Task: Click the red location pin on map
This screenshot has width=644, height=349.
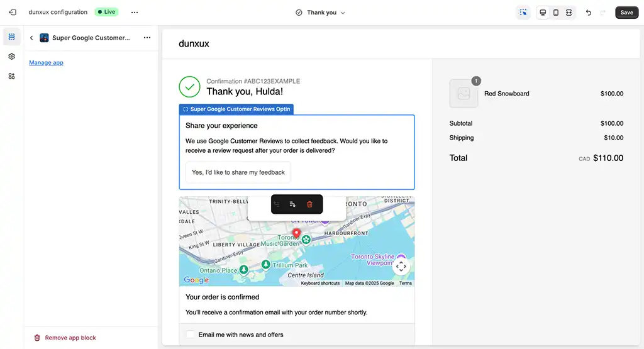Action: (296, 233)
